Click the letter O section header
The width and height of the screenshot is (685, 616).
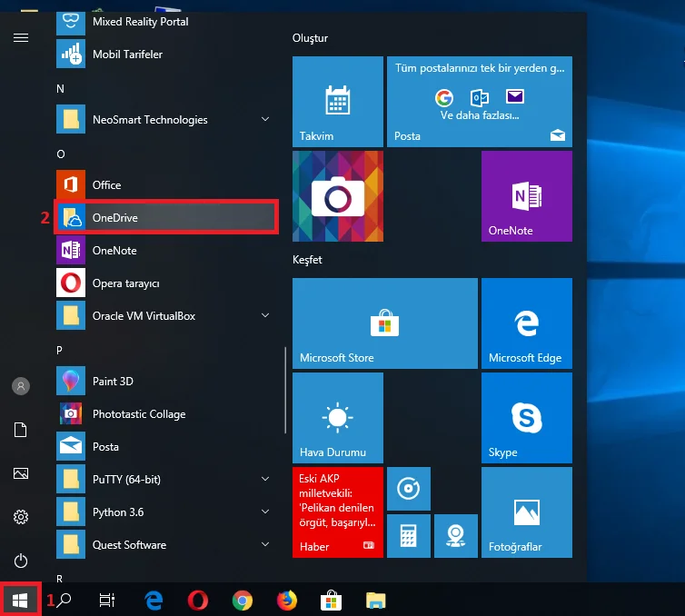click(x=61, y=154)
